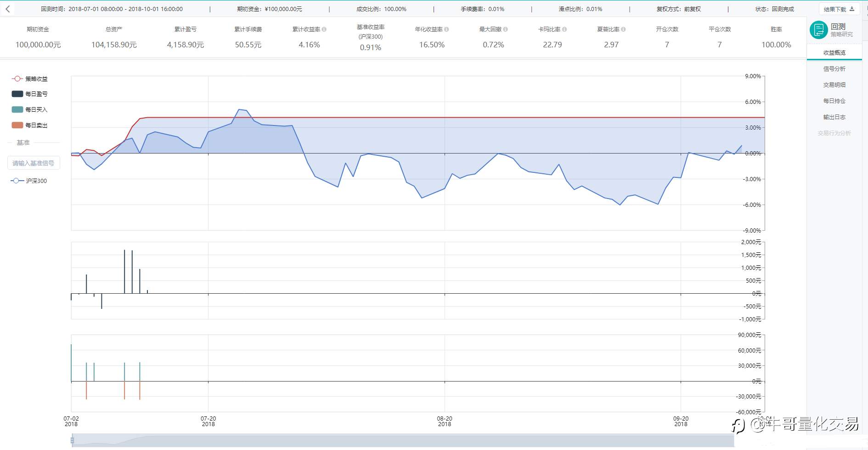Screen dimensions: 868x450
Task: Toggle 沪深300 benchmark legend
Action: point(29,181)
